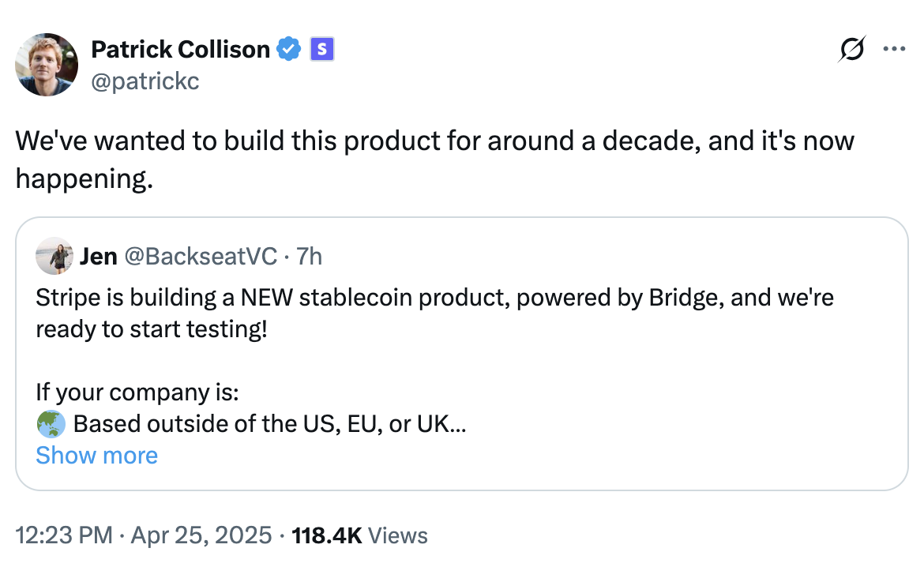Open the tweet's ellipsis options menu
Screen dimensions: 924x567
tap(894, 48)
